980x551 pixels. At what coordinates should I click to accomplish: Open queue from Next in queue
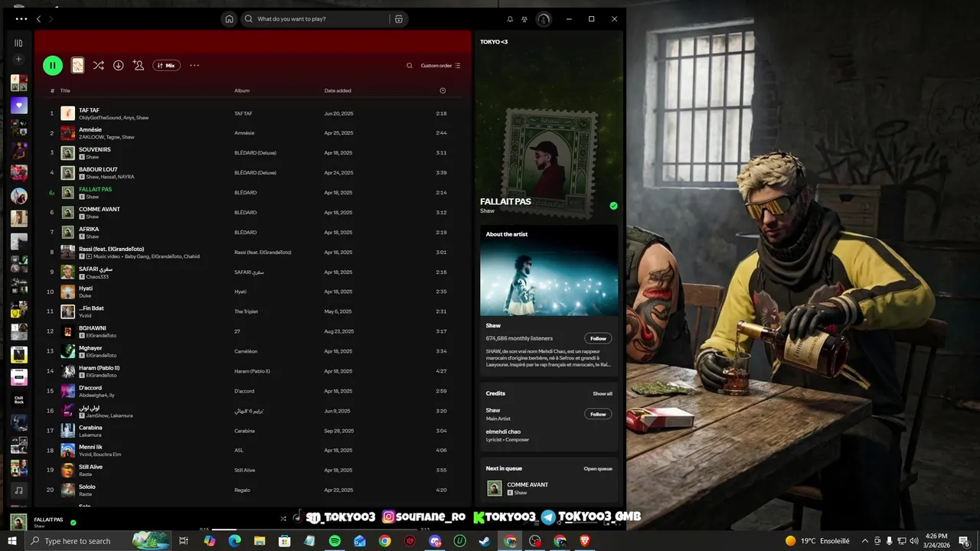(598, 468)
